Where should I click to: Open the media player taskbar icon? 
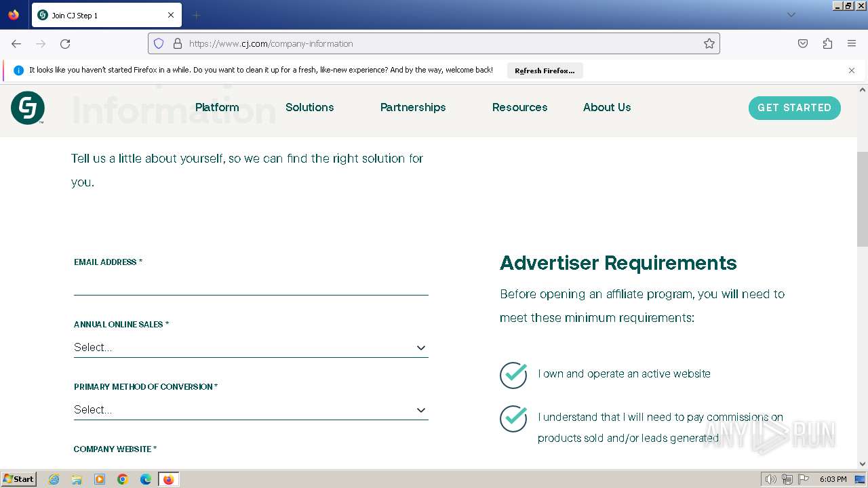coord(100,479)
